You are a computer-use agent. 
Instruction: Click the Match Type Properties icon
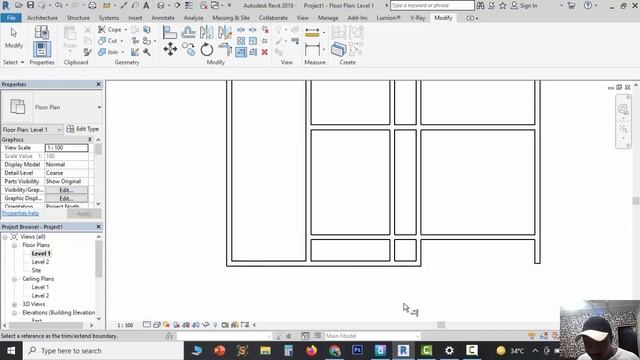tap(87, 52)
